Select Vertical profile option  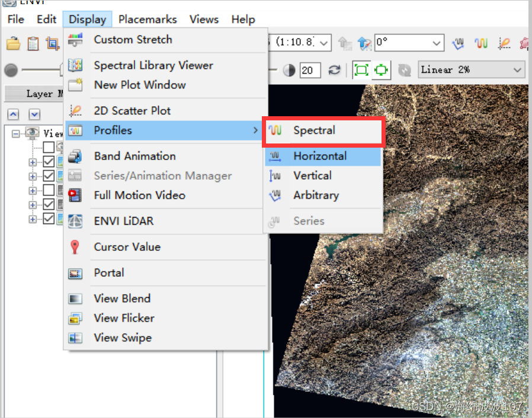click(x=323, y=176)
